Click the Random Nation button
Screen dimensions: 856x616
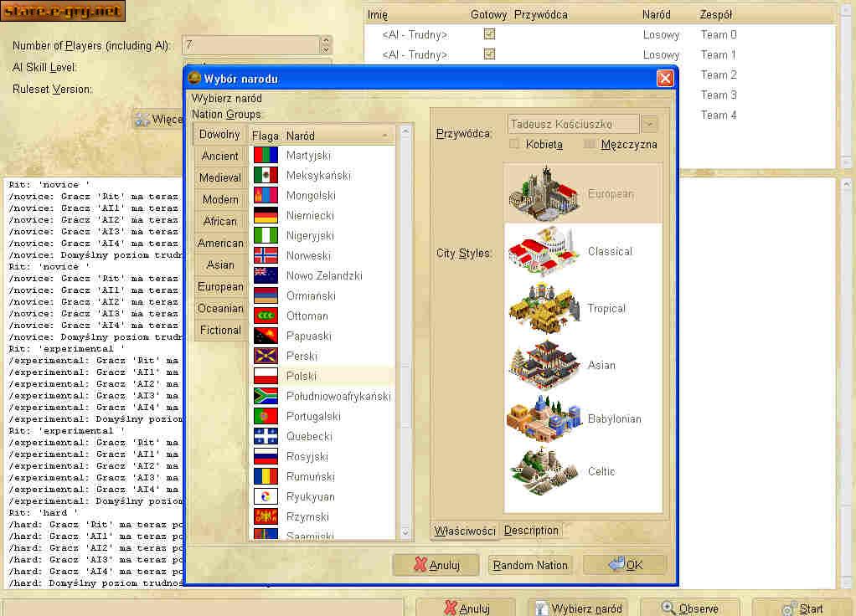[x=530, y=565]
